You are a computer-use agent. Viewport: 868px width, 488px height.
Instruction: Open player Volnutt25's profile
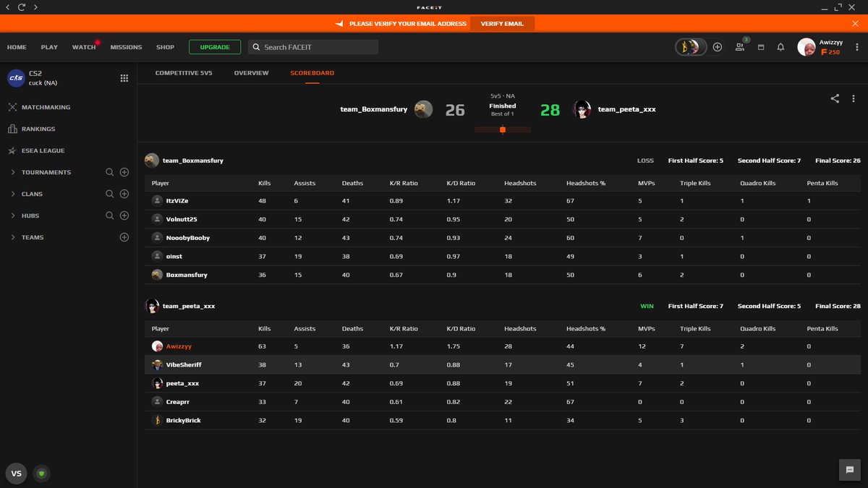tap(181, 220)
